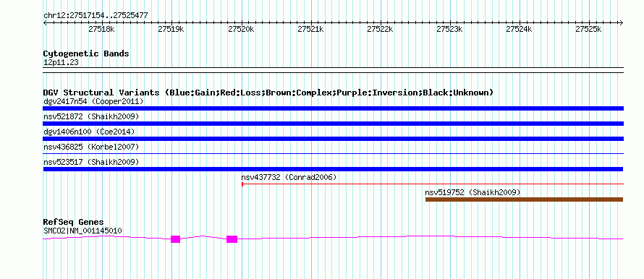The image size is (644, 279).
Task: Click the 27518k ruler mark
Action: click(102, 29)
